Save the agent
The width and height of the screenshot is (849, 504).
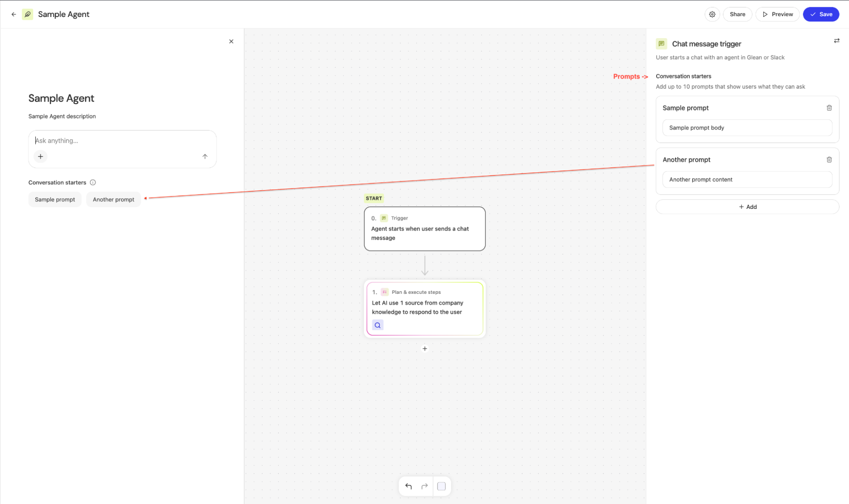(x=821, y=14)
